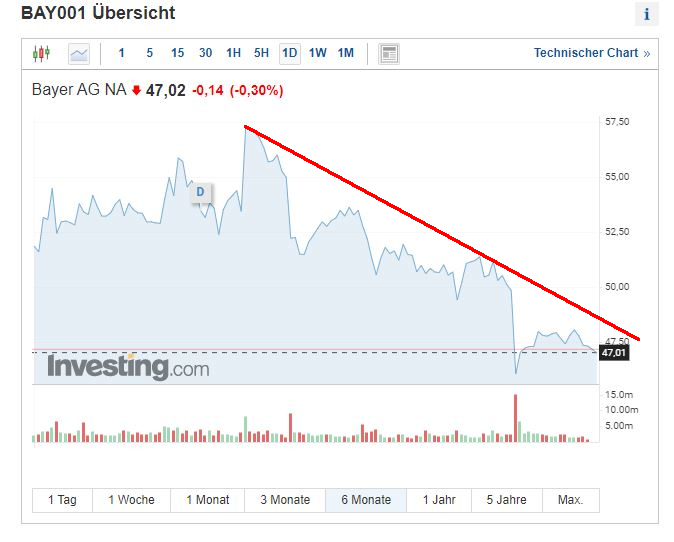Open the Technischer Chart link
The image size is (674, 542).
[591, 53]
